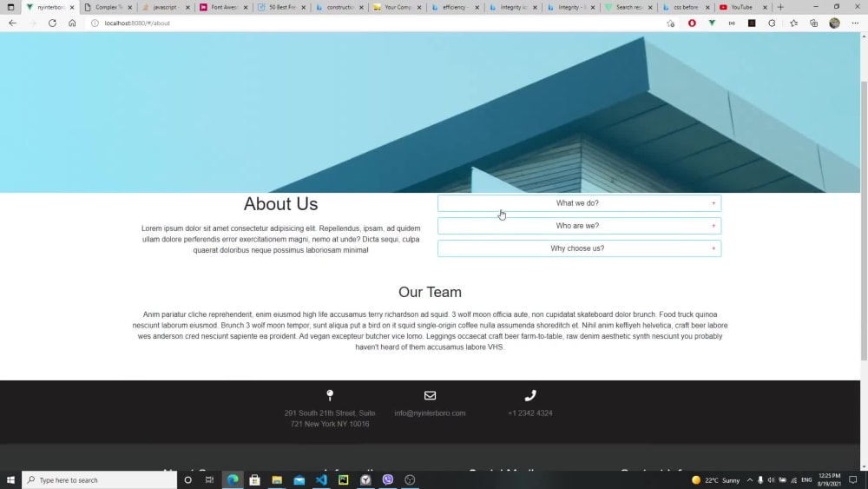Click the page vertical scrollbar thumb
Viewport: 868px width, 489px height.
click(864, 221)
